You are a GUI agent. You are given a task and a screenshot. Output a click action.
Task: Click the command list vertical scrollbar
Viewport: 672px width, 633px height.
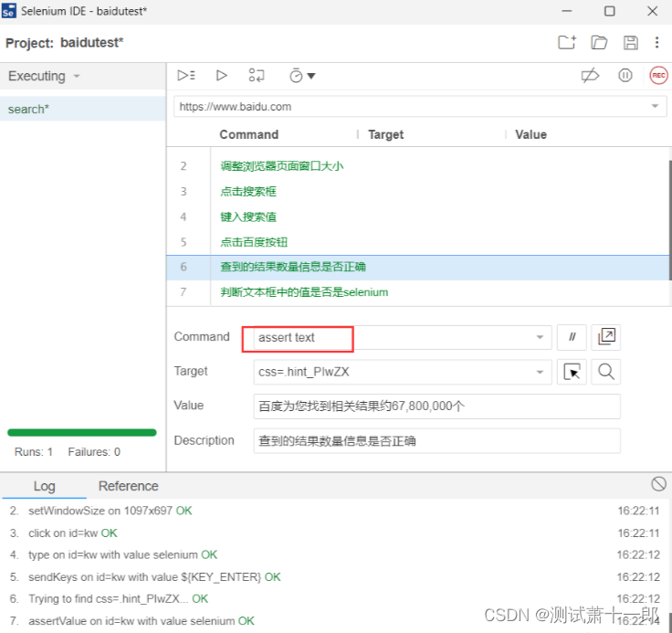coord(669,220)
